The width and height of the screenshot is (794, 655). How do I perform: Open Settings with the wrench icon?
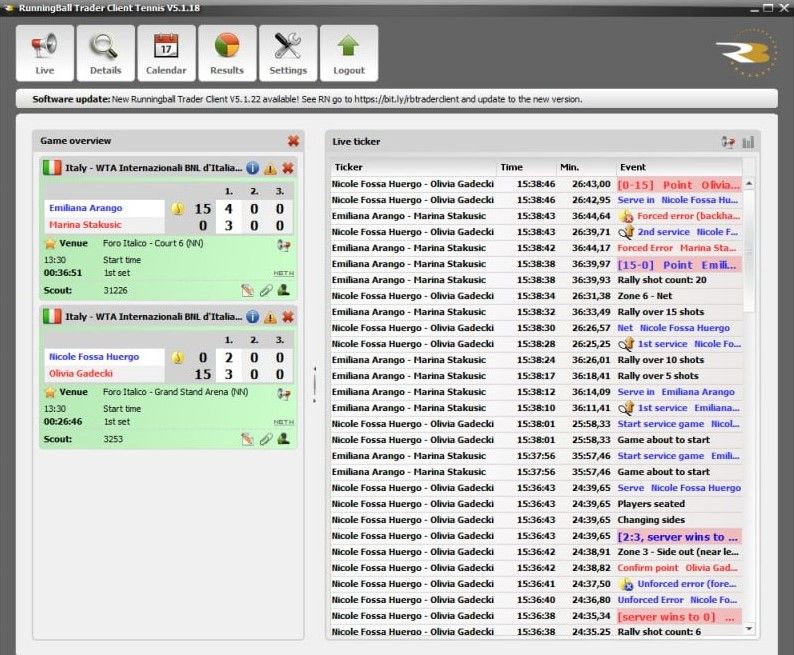click(x=288, y=53)
